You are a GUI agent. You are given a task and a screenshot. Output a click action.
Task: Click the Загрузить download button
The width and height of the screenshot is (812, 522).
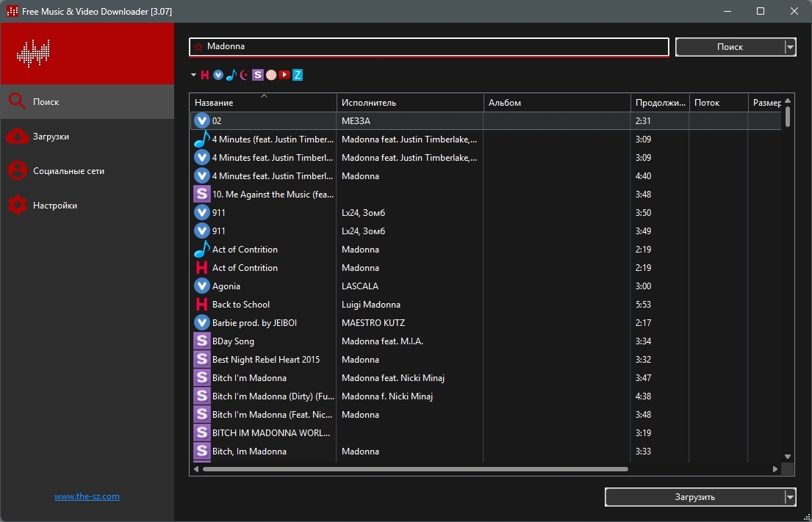pyautogui.click(x=694, y=497)
